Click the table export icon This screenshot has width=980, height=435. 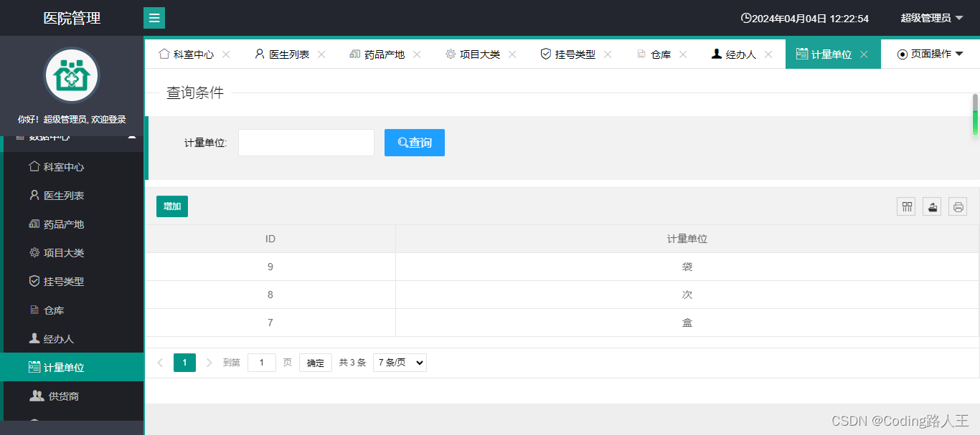[932, 207]
